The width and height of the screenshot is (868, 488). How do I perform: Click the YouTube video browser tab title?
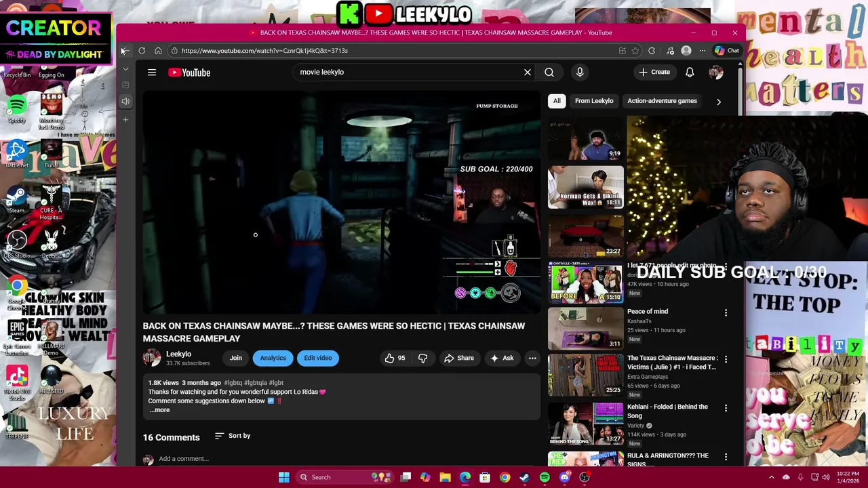tap(431, 33)
